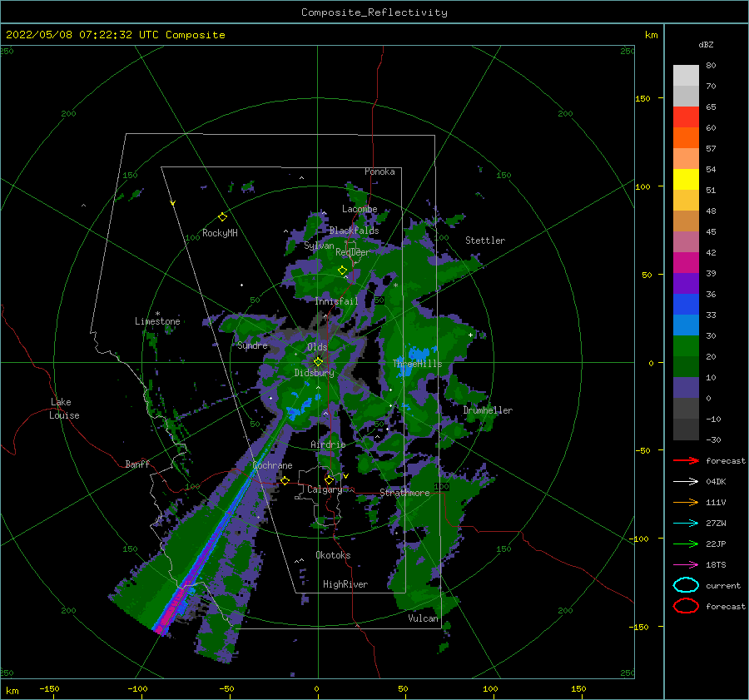Click the yellow diamond marker below Cochrane
This screenshot has height=700, width=749.
point(285,481)
